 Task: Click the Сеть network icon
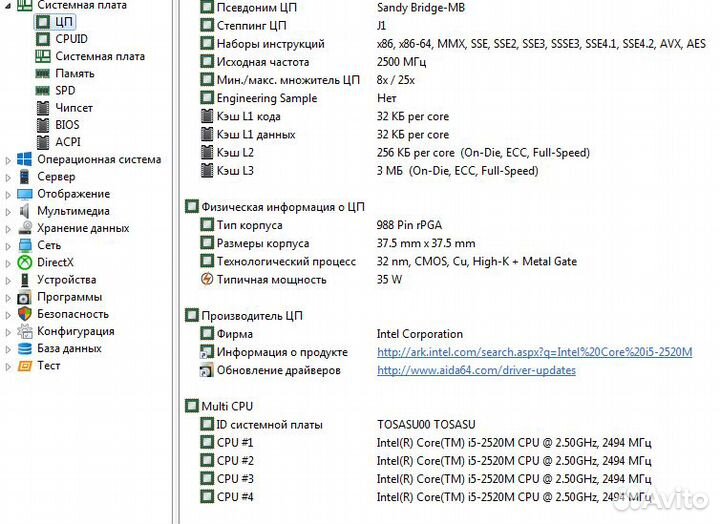pyautogui.click(x=24, y=245)
